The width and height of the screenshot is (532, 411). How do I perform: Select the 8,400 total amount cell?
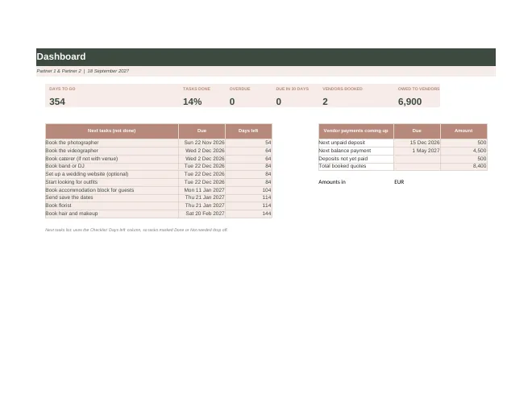(463, 166)
